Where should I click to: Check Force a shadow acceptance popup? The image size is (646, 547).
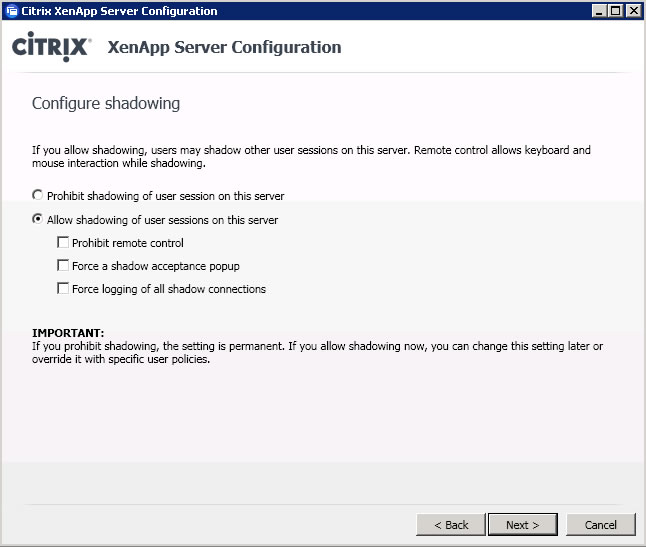(x=63, y=265)
